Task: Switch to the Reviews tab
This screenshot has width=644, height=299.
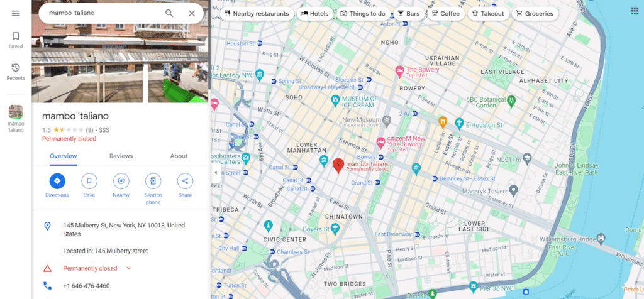Action: click(121, 156)
